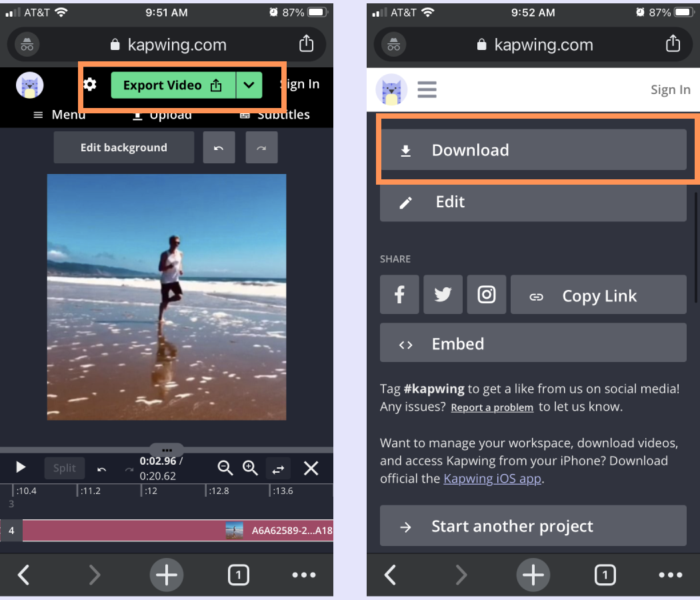Zoom in on the timeline

[x=250, y=468]
